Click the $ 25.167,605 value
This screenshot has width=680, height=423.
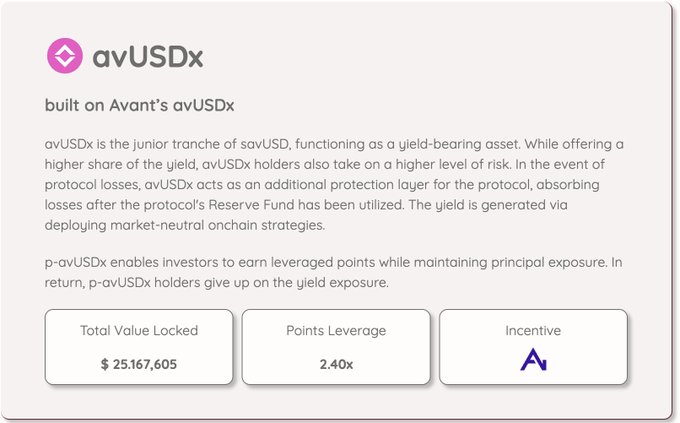pos(139,364)
